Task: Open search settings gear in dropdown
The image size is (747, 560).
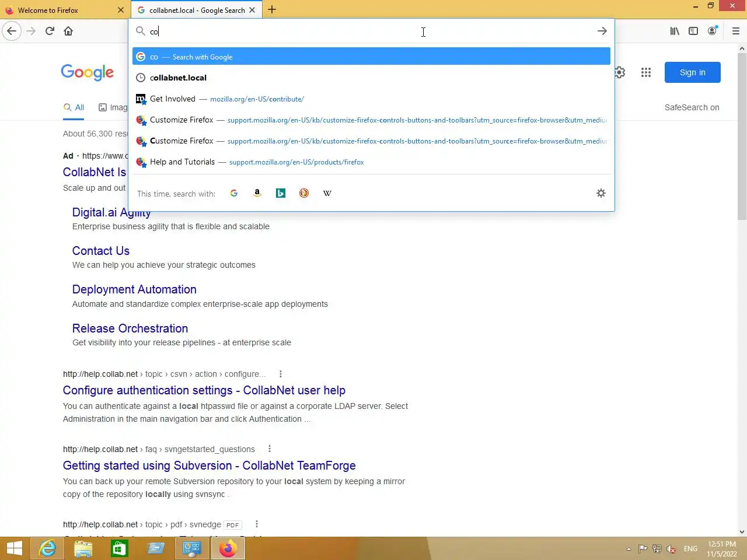Action: pos(601,193)
